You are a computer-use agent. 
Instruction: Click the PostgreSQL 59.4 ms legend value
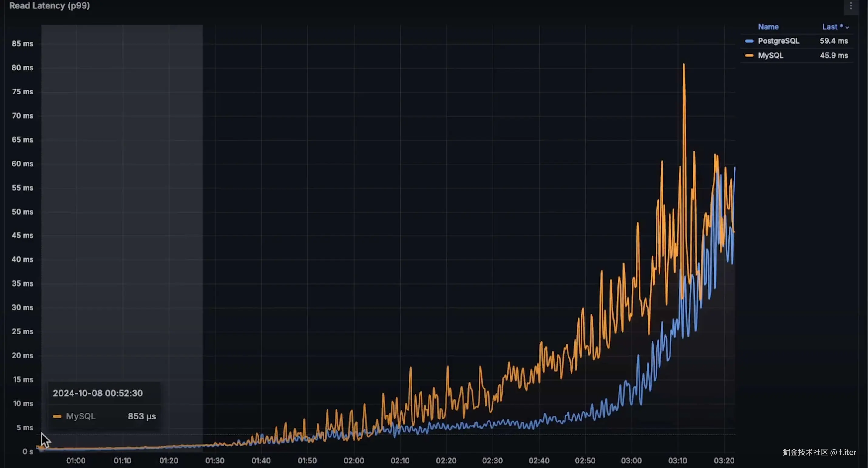click(834, 41)
